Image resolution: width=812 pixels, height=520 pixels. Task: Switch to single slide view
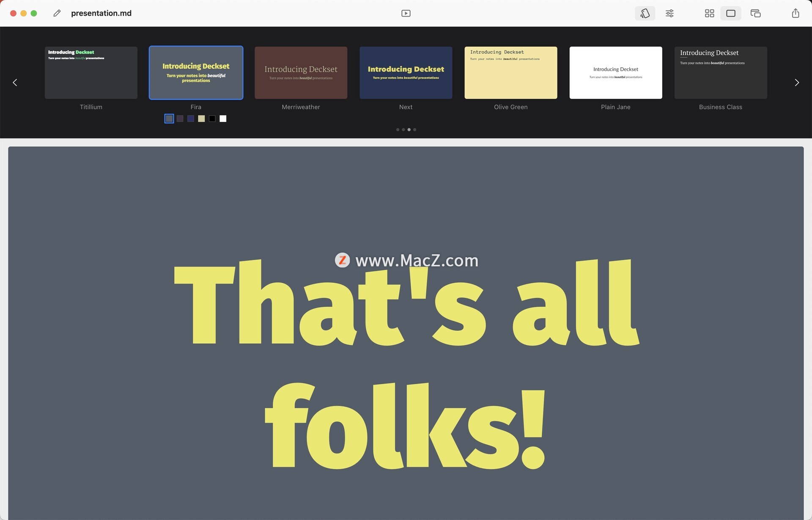pyautogui.click(x=731, y=13)
